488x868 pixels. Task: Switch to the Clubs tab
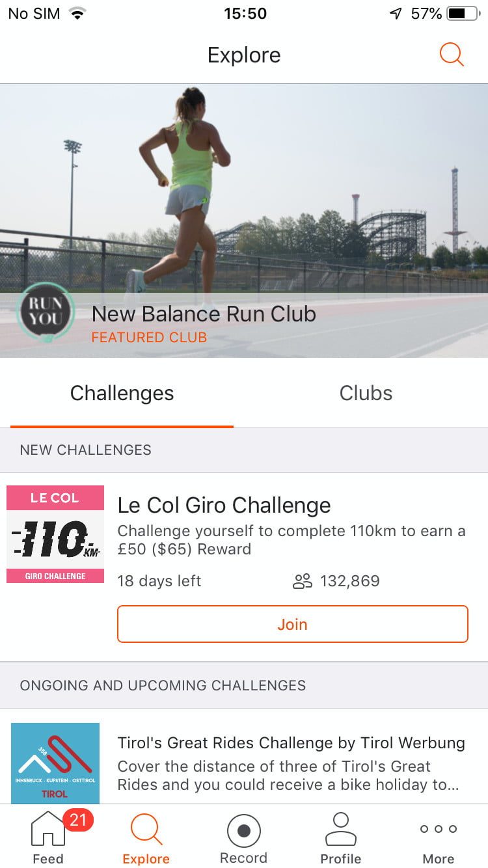tap(366, 393)
